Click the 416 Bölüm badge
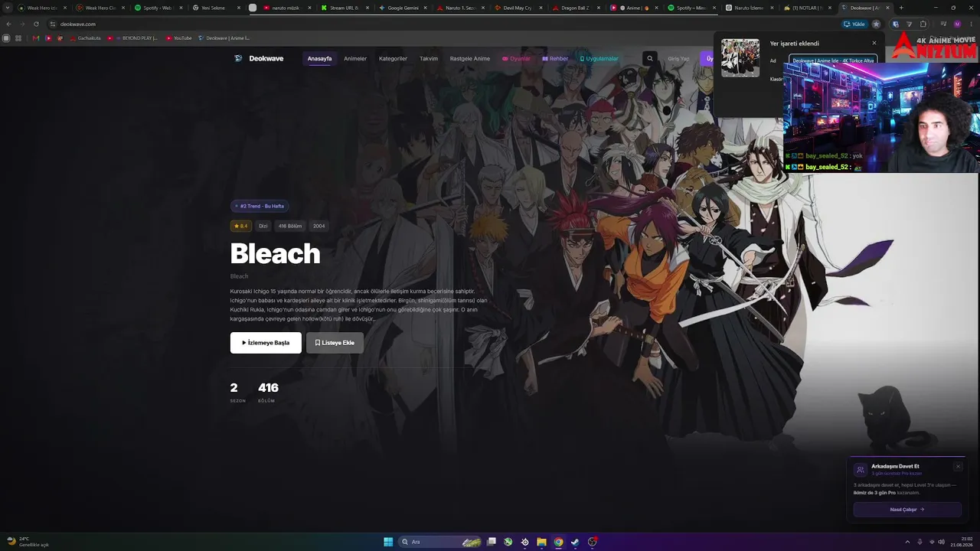This screenshot has height=551, width=980. 290,226
